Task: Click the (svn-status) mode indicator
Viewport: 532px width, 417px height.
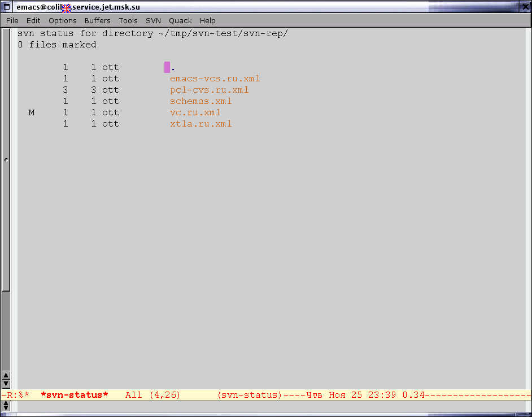Action: click(250, 395)
